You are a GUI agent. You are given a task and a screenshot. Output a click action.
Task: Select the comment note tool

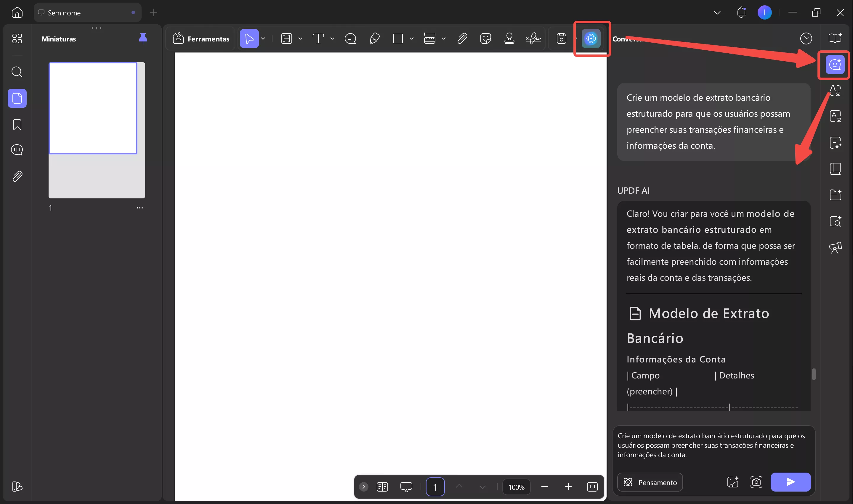[x=350, y=39]
